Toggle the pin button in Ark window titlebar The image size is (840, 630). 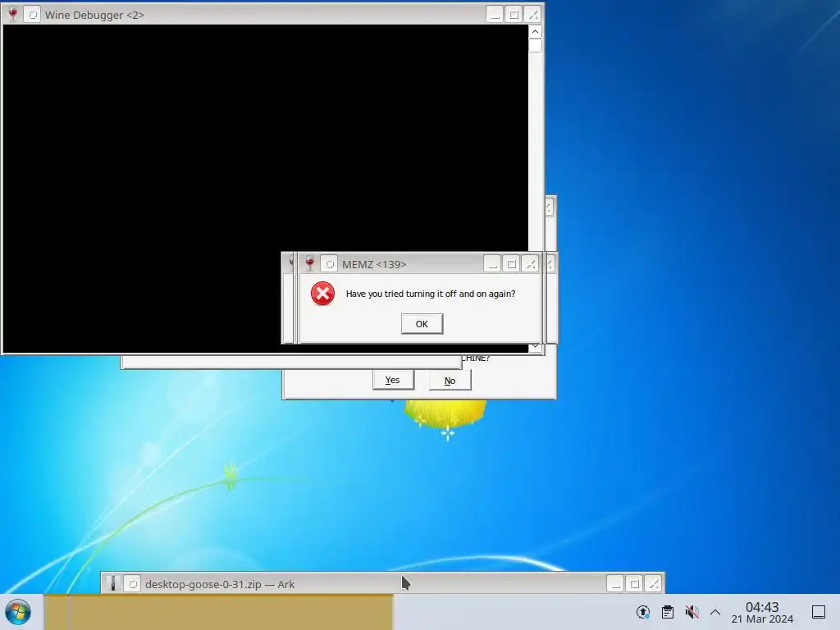132,584
